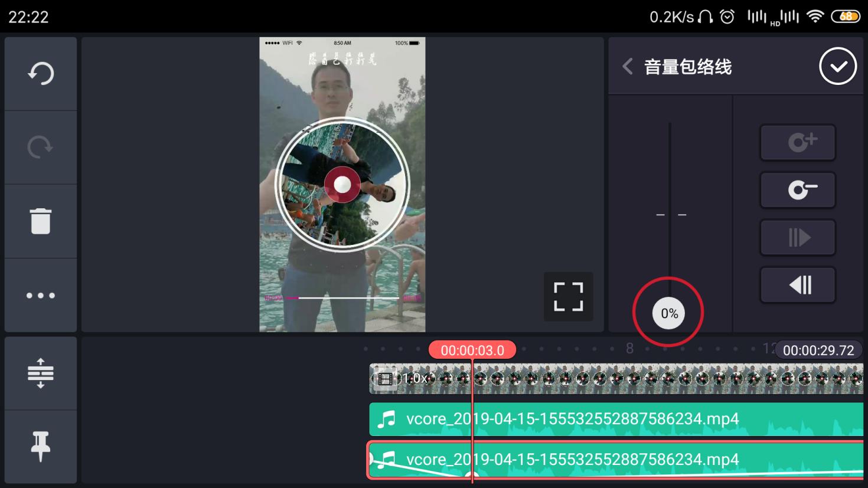Delete the selected audio clip

[40, 221]
